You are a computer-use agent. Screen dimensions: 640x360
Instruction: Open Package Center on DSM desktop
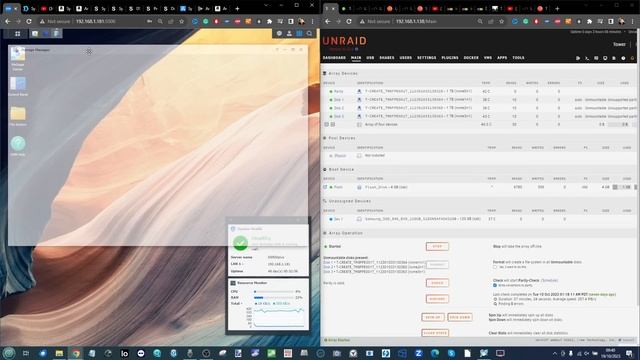coord(18,58)
